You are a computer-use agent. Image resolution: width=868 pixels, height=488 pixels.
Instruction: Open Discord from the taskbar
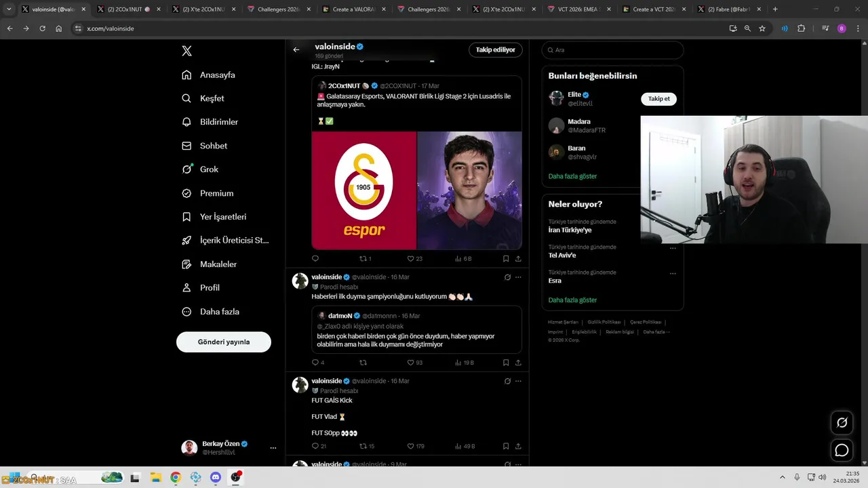tap(216, 478)
